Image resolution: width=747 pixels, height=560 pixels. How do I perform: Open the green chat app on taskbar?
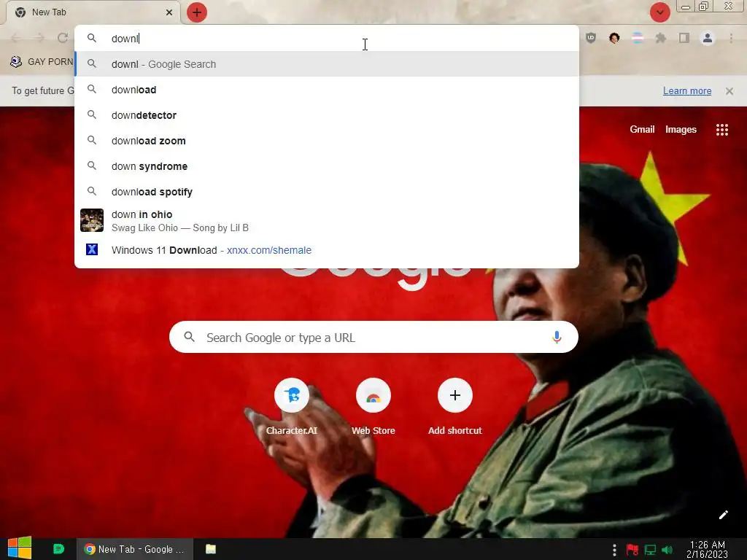click(x=58, y=549)
